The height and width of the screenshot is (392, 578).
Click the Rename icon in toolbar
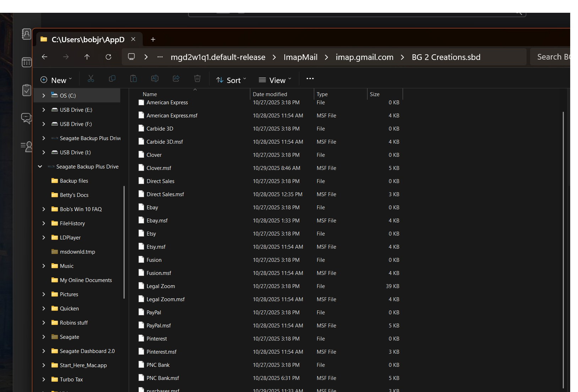pyautogui.click(x=155, y=79)
